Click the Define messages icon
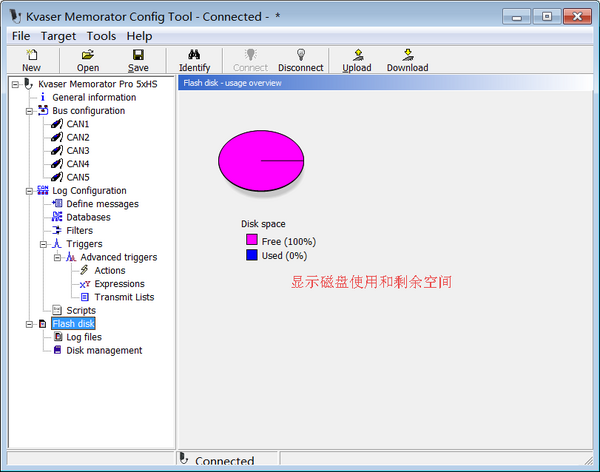Screen dimensions: 600x472 coord(57,204)
